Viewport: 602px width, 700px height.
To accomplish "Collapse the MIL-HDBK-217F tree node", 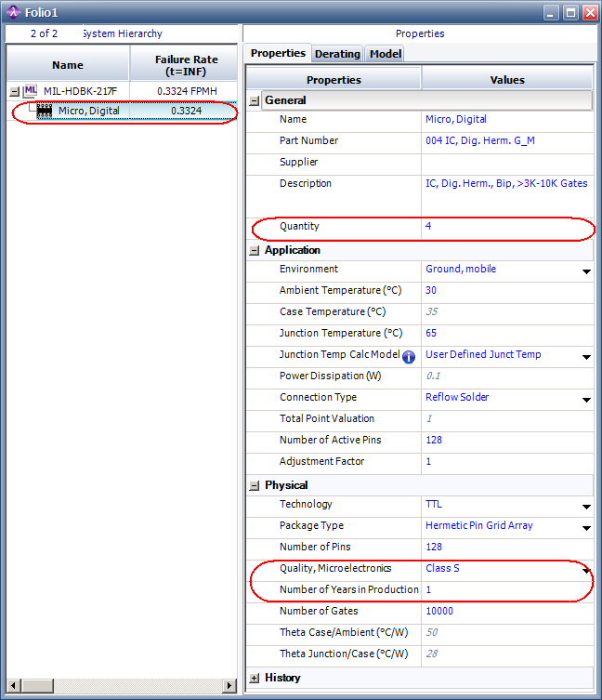I will click(14, 91).
